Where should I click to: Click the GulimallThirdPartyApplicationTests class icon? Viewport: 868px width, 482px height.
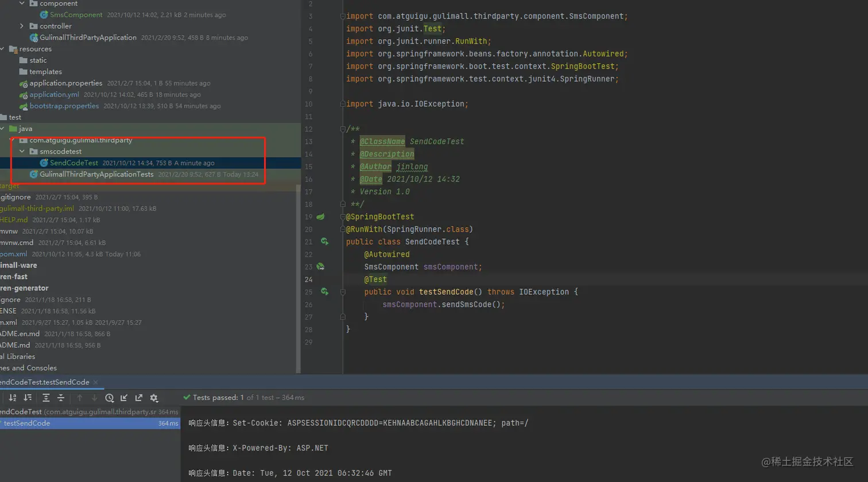pos(34,175)
